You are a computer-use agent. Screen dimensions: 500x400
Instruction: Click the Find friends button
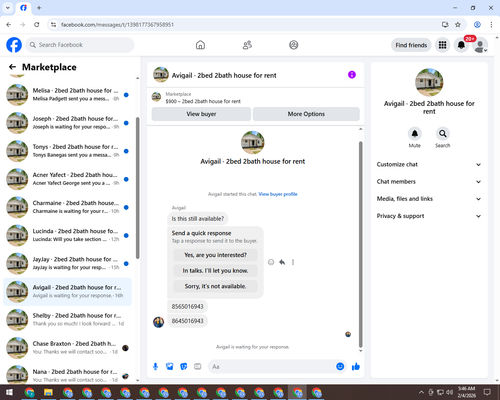point(411,45)
